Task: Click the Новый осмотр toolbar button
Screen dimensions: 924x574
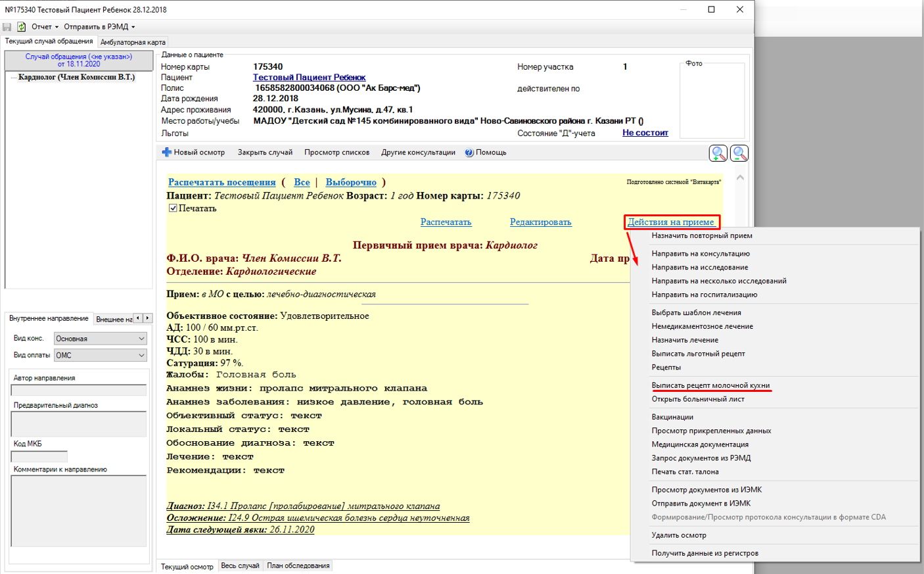Action: pos(194,153)
